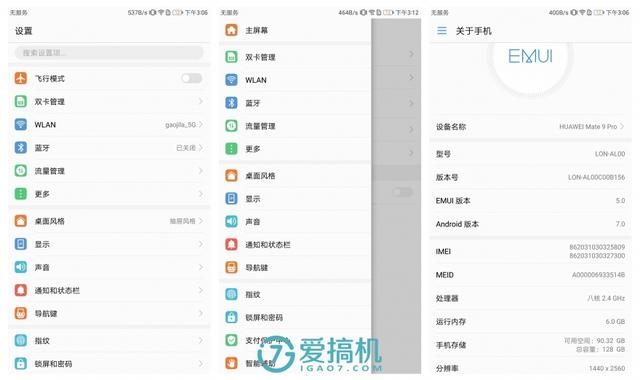Open 通知和状态栏 bell icon in left list
Screen dimensions: 640x380
click(x=21, y=290)
